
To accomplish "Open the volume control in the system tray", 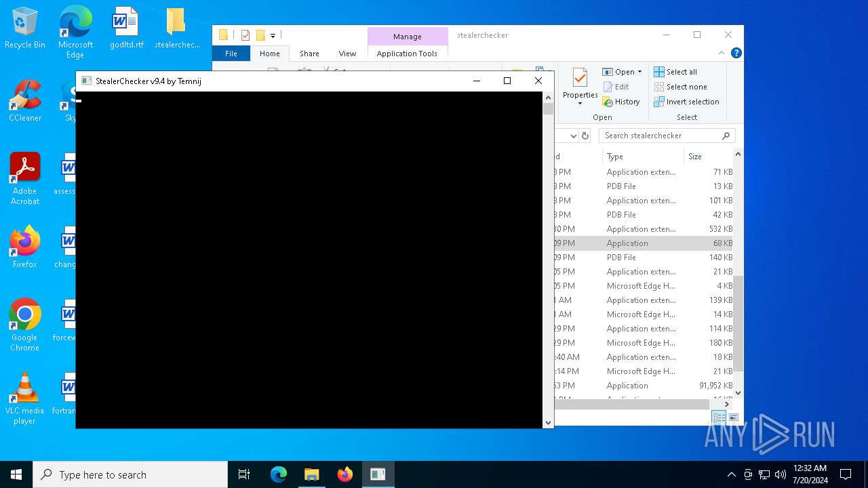I will click(x=780, y=474).
